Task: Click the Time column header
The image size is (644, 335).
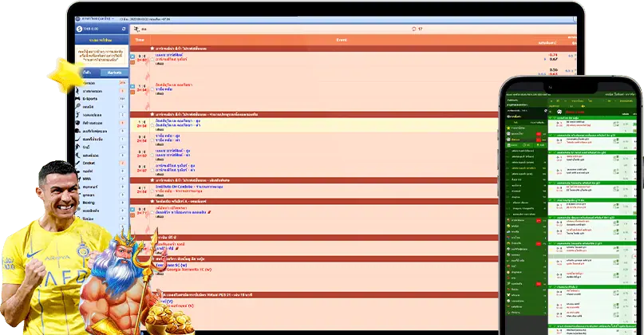Action: coord(140,40)
